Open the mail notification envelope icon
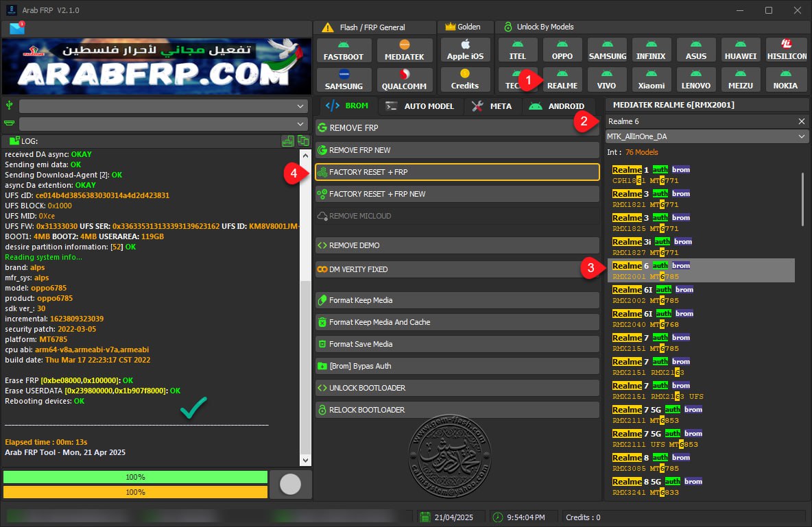The height and width of the screenshot is (527, 812). click(x=17, y=28)
